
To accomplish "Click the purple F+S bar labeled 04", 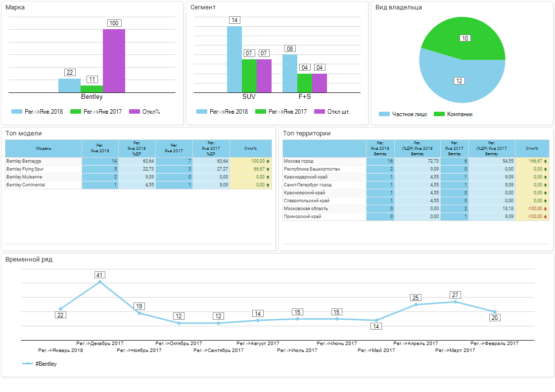I will pos(320,83).
